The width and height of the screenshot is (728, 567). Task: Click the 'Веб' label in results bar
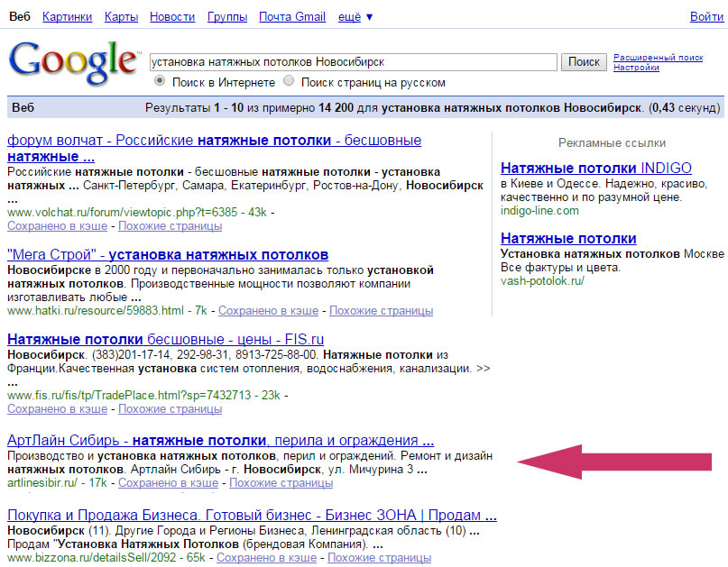(23, 107)
